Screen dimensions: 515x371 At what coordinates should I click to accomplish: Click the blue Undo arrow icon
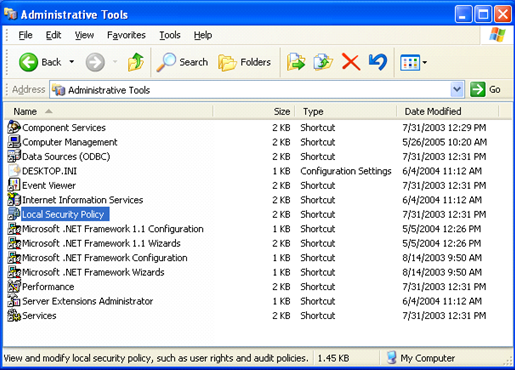(378, 62)
